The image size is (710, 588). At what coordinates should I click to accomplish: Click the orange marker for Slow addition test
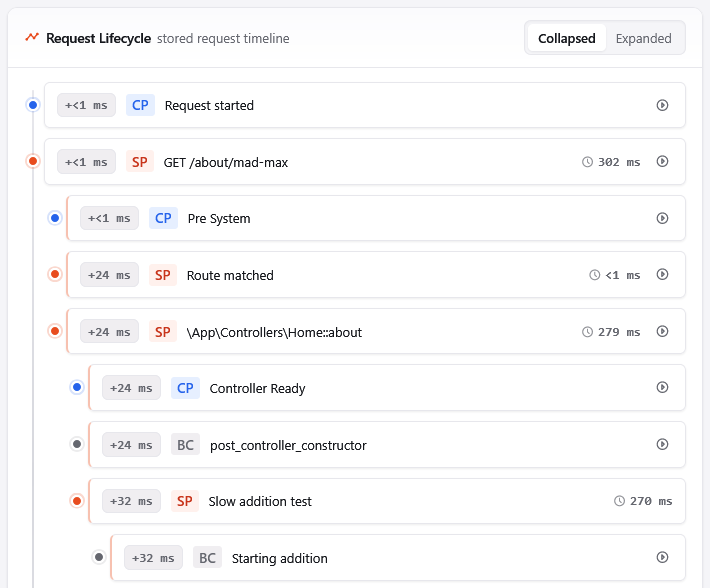click(77, 501)
